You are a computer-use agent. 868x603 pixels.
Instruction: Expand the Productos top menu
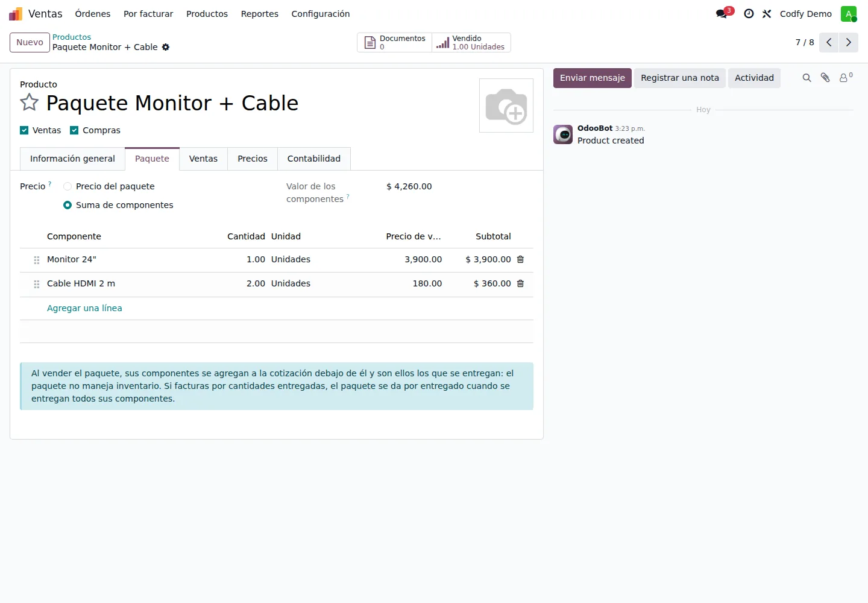(207, 14)
